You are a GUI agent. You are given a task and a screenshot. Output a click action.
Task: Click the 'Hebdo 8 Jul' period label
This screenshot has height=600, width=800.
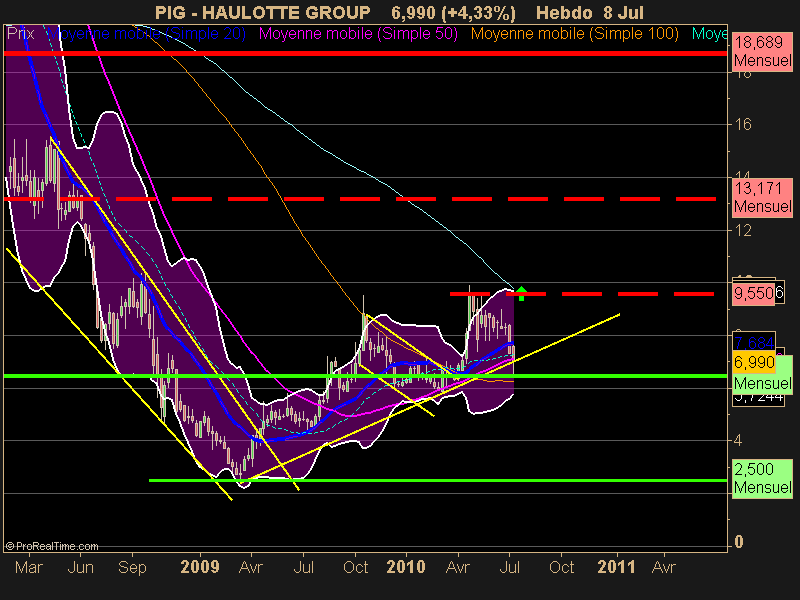tap(590, 12)
